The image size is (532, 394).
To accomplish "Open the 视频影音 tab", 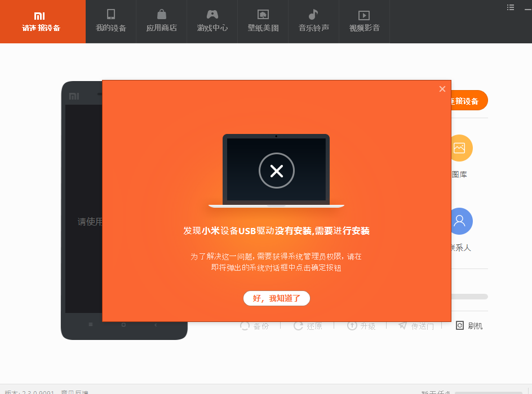I will [x=365, y=21].
